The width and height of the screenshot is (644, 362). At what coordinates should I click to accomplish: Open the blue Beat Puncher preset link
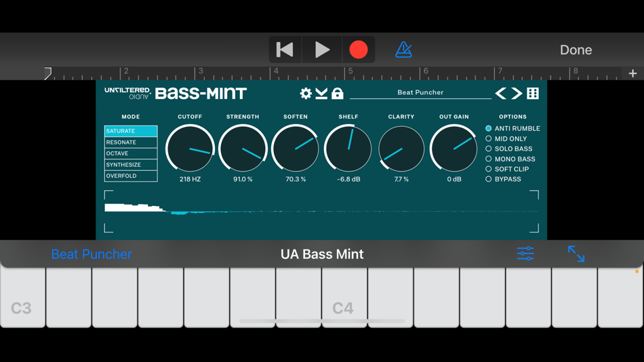coord(92,254)
